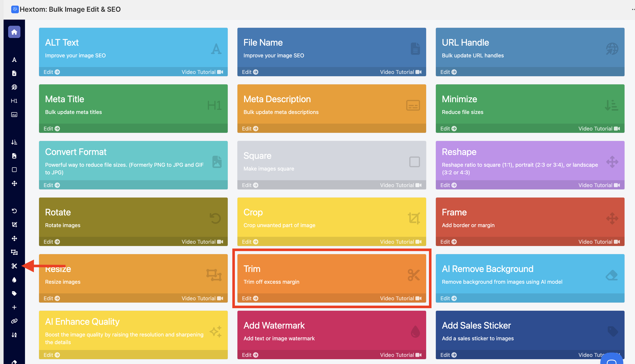Click the link chain icon in sidebar
Image resolution: width=635 pixels, height=364 pixels.
click(x=14, y=321)
